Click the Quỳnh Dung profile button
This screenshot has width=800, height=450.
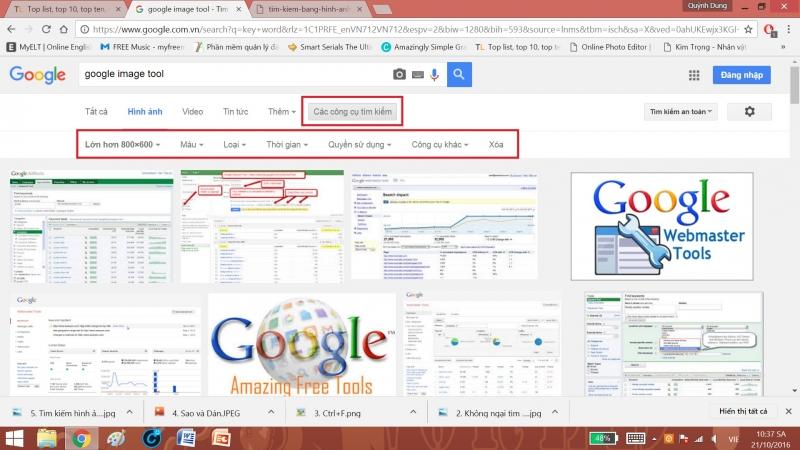pos(707,6)
